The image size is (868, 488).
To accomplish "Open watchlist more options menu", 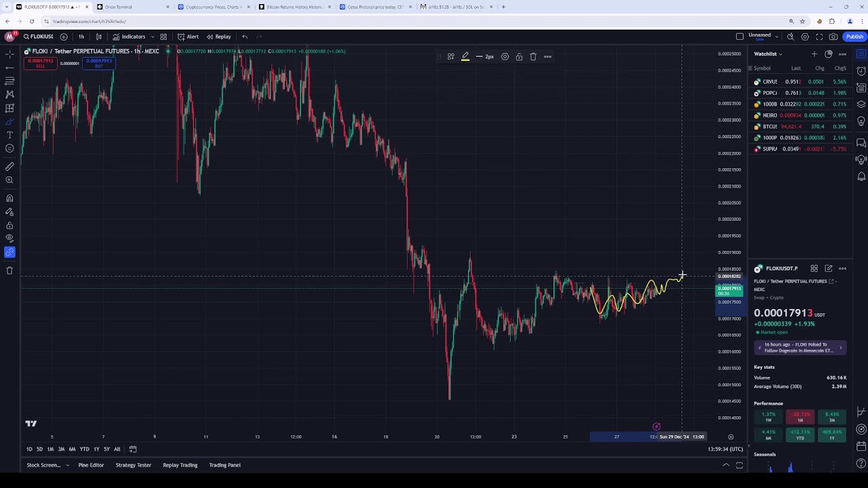I will click(x=842, y=54).
